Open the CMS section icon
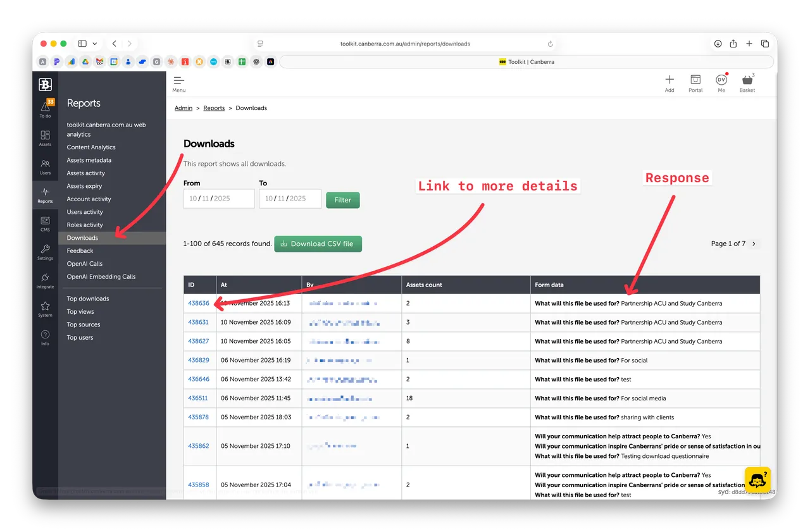The width and height of the screenshot is (810, 532). [45, 223]
